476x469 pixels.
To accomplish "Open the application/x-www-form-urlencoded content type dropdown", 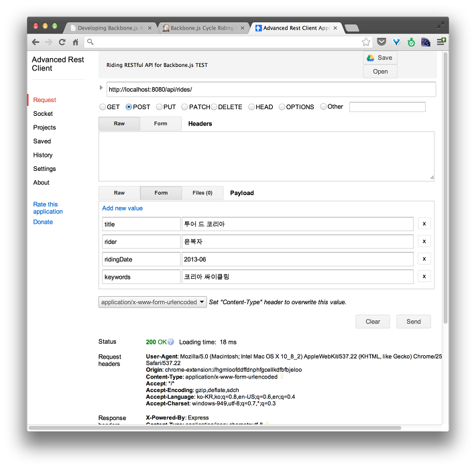I will (x=153, y=302).
